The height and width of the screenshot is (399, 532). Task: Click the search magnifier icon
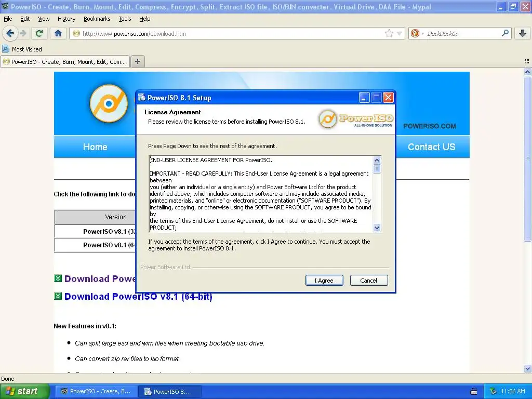505,33
